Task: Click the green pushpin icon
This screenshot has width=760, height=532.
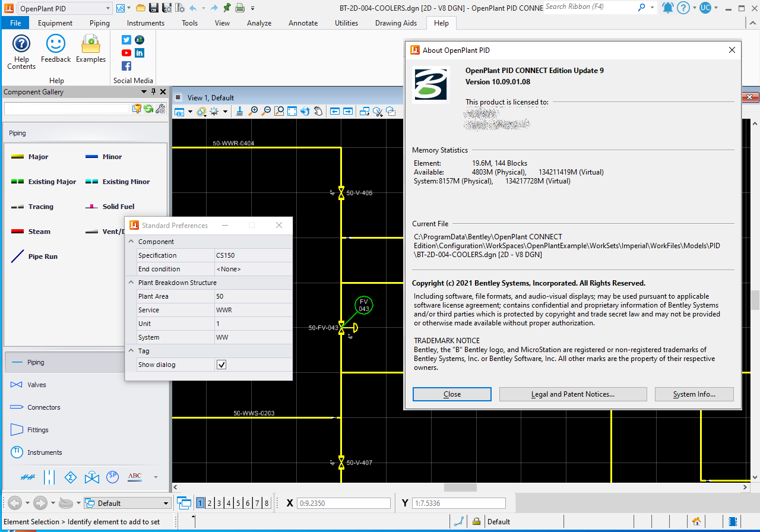Action: coord(227,8)
